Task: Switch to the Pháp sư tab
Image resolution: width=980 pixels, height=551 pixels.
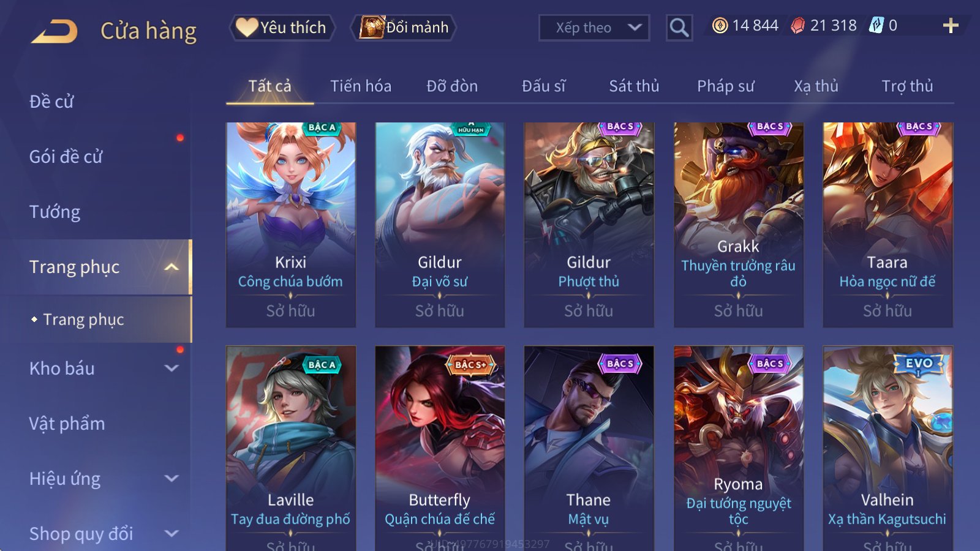Action: (x=726, y=86)
